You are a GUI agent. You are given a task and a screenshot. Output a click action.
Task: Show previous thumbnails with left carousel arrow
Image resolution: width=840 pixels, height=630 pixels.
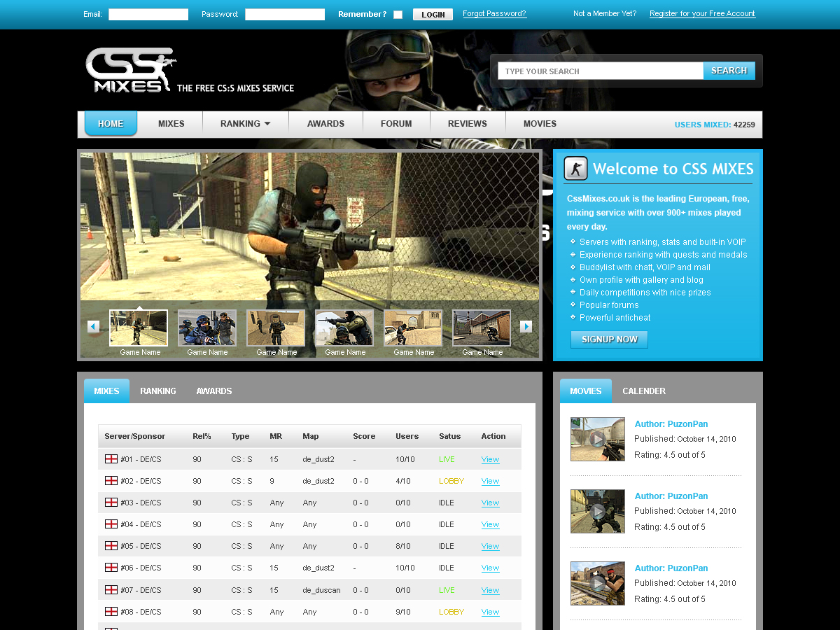tap(93, 326)
